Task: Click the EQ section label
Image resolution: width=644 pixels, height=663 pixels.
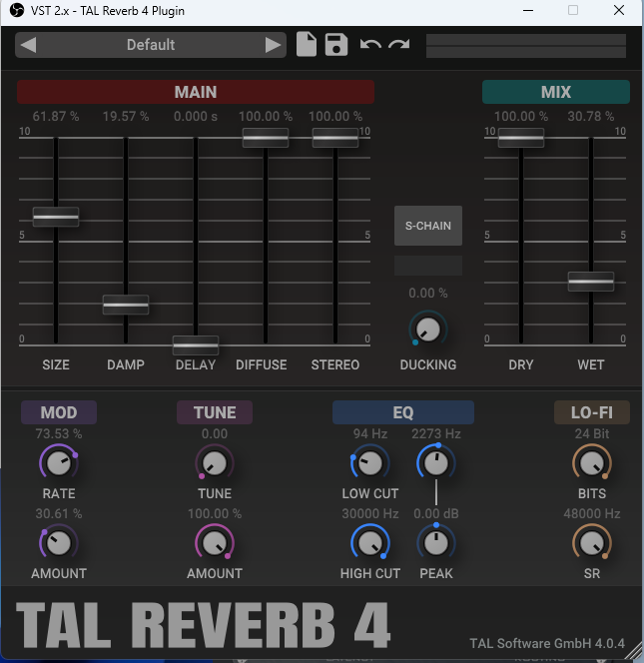Action: [403, 412]
